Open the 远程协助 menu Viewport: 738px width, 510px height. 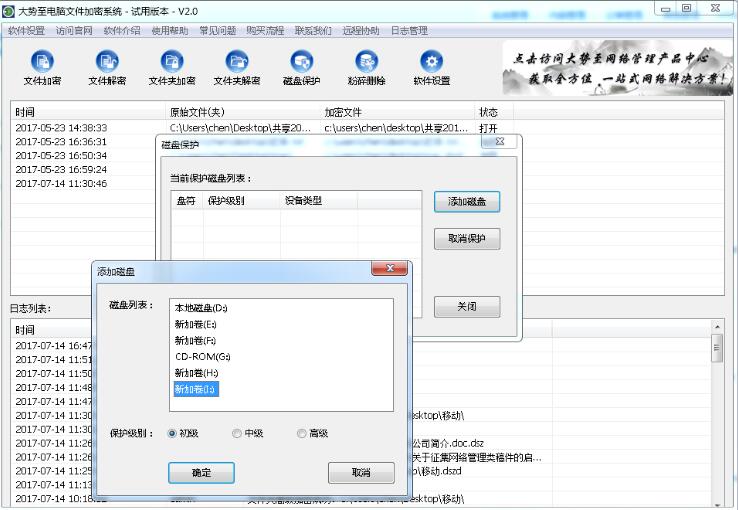coord(361,31)
